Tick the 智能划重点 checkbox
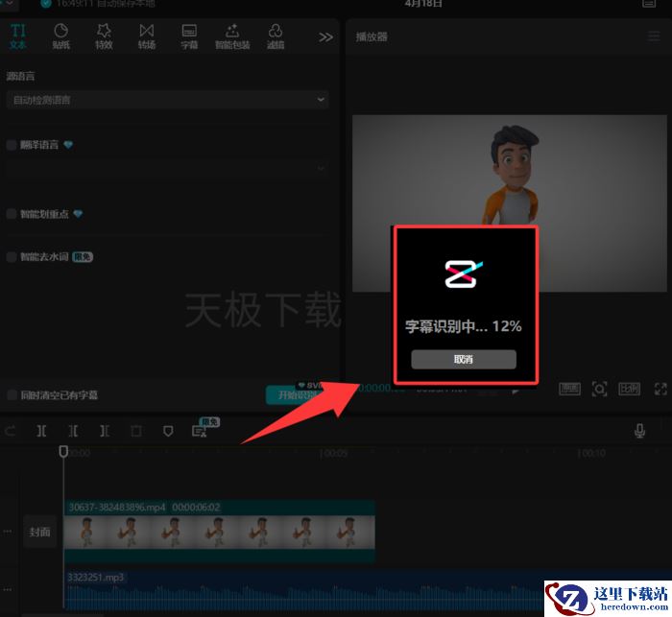 coord(12,214)
